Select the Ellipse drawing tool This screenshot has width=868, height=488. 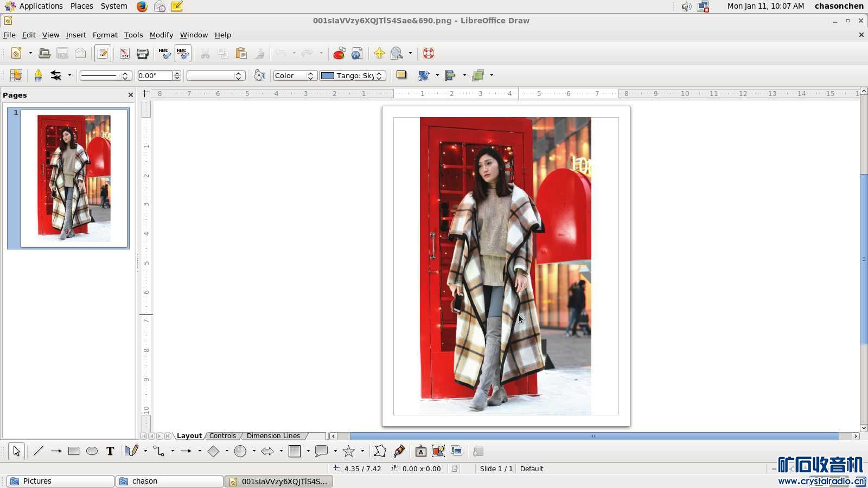coord(92,451)
